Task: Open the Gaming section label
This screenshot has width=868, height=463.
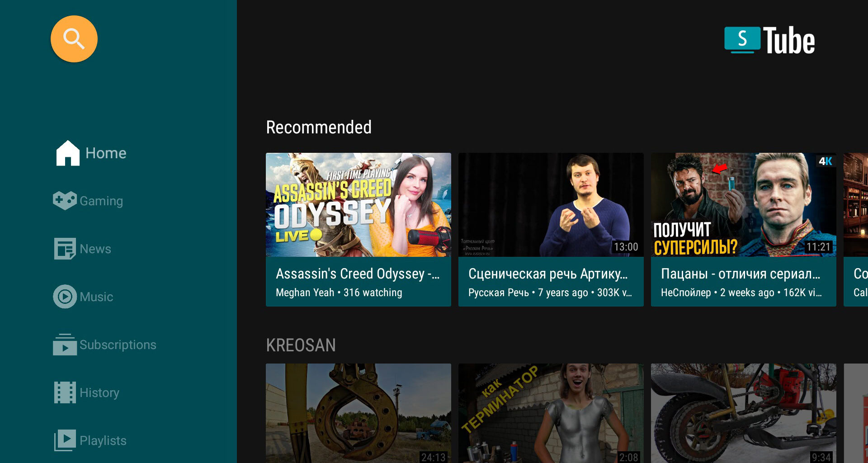Action: click(x=101, y=201)
